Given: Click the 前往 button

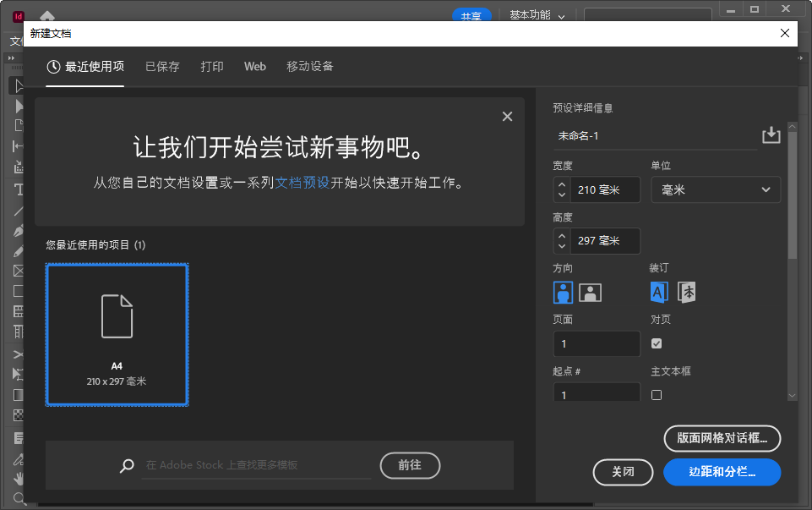Looking at the screenshot, I should coord(410,465).
